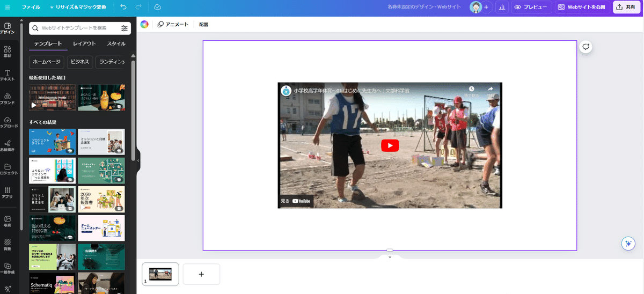This screenshot has width=644, height=294.
Task: Click the video channel avatar icon
Action: [286, 91]
